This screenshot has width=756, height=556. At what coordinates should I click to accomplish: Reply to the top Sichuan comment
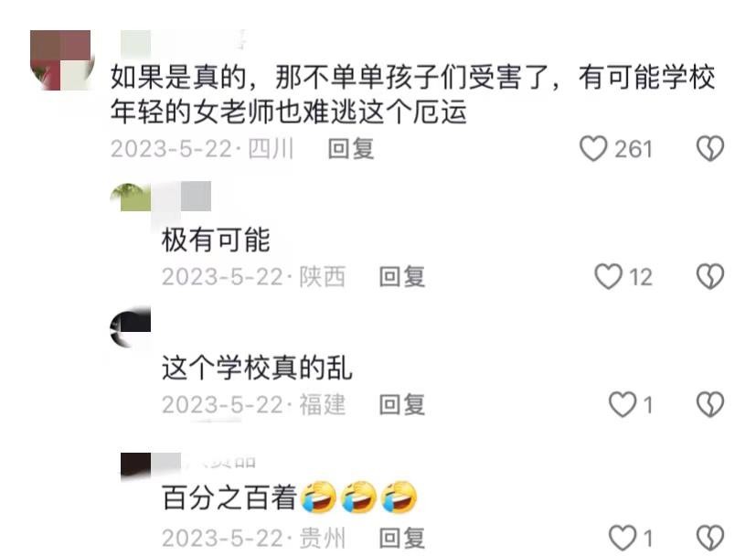point(350,148)
